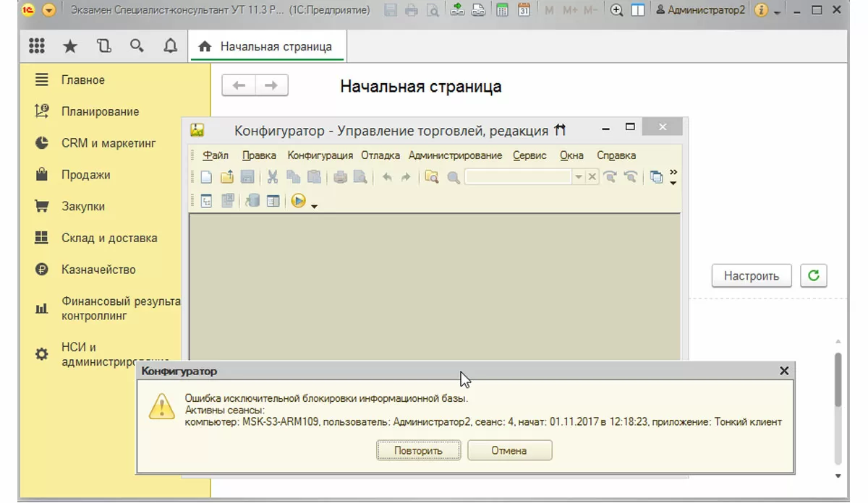Open the Конфигурация menu
Screen dimensions: 868x503
(x=320, y=155)
